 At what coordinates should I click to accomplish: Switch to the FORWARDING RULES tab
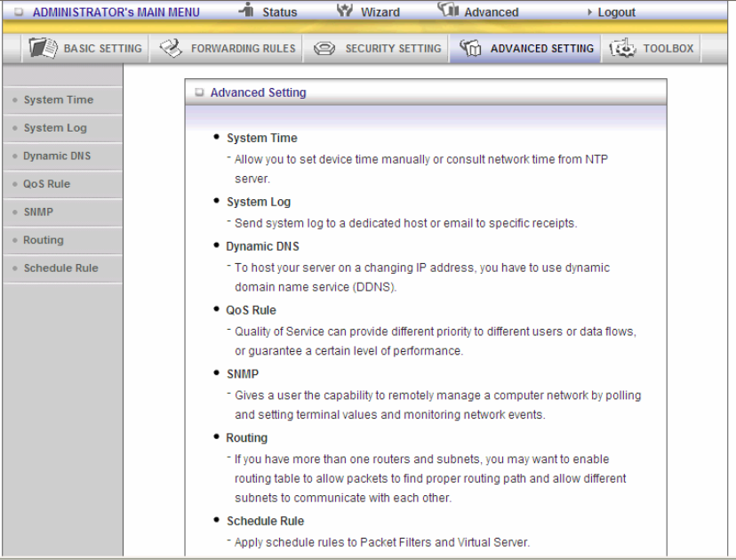pyautogui.click(x=227, y=48)
